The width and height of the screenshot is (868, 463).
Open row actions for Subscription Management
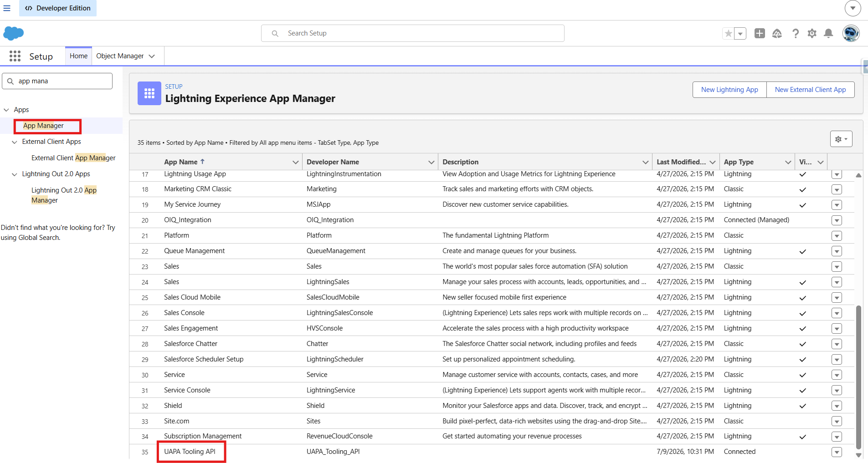[x=837, y=437]
